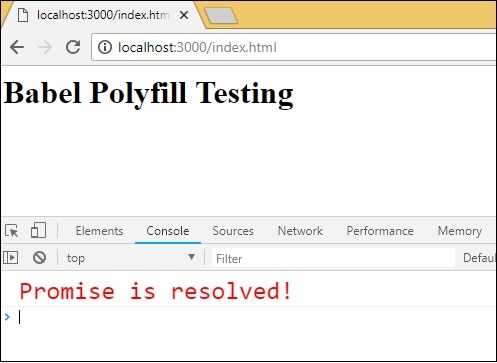This screenshot has height=363, width=497.
Task: Show the console sidebar icon
Action: (x=11, y=257)
